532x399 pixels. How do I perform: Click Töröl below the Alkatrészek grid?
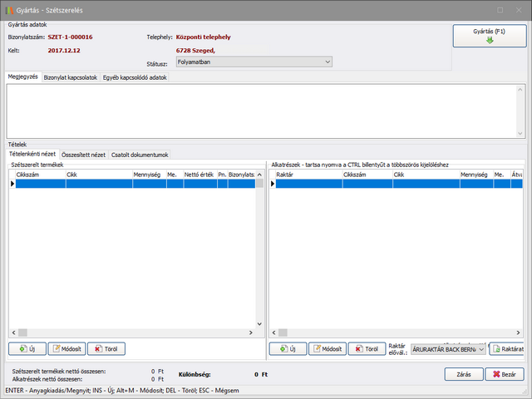point(367,349)
